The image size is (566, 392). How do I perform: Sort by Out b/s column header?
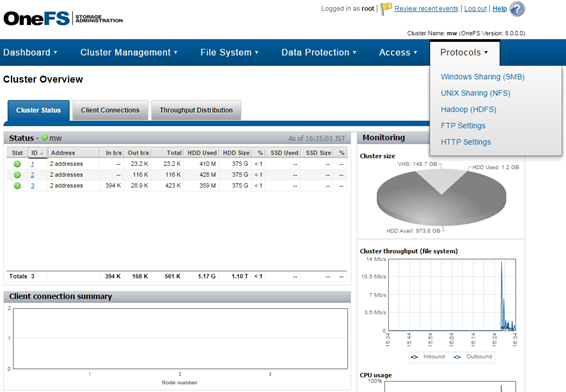tap(138, 153)
